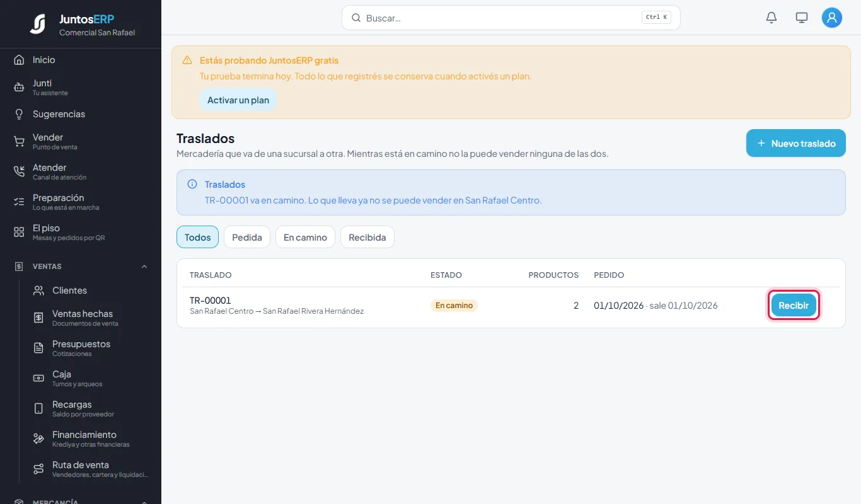Click the 01/10/2026 pedido date
The image size is (861, 504).
coord(618,306)
